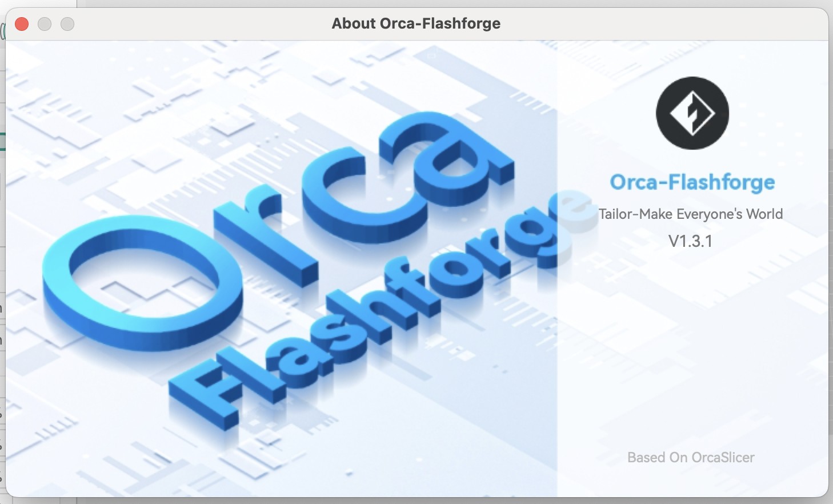This screenshot has width=833, height=504.
Task: Close the About Orca-Flashforge window
Action: [22, 23]
